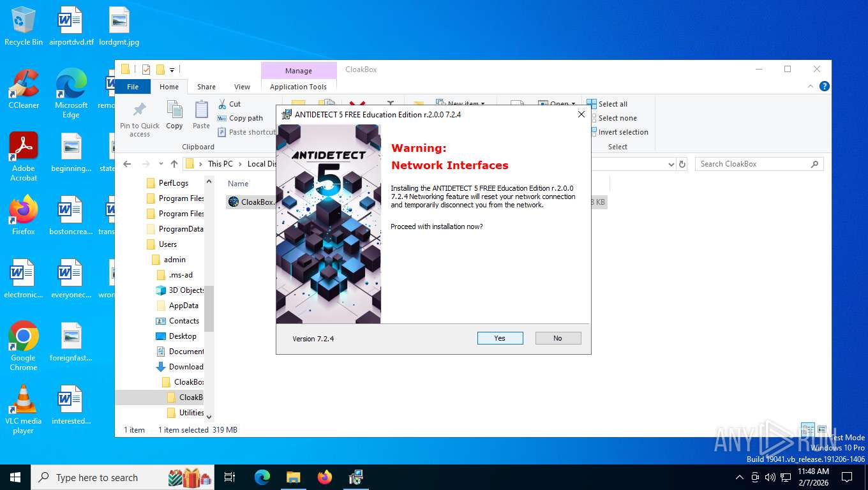868x490 pixels.
Task: Click Select none in Explorer ribbon
Action: 611,118
